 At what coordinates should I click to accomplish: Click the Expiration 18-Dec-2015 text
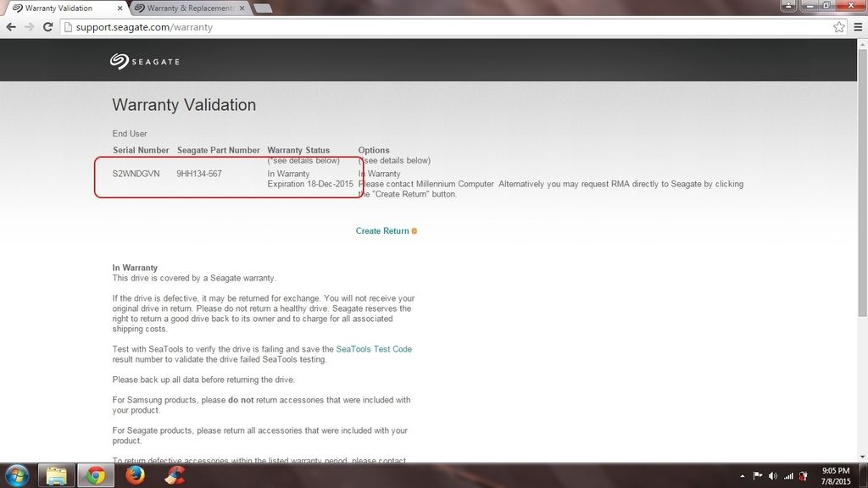coord(310,184)
